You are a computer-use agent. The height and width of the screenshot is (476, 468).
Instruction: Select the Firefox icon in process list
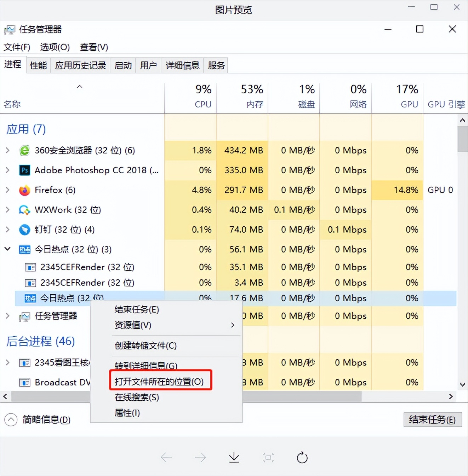point(24,190)
